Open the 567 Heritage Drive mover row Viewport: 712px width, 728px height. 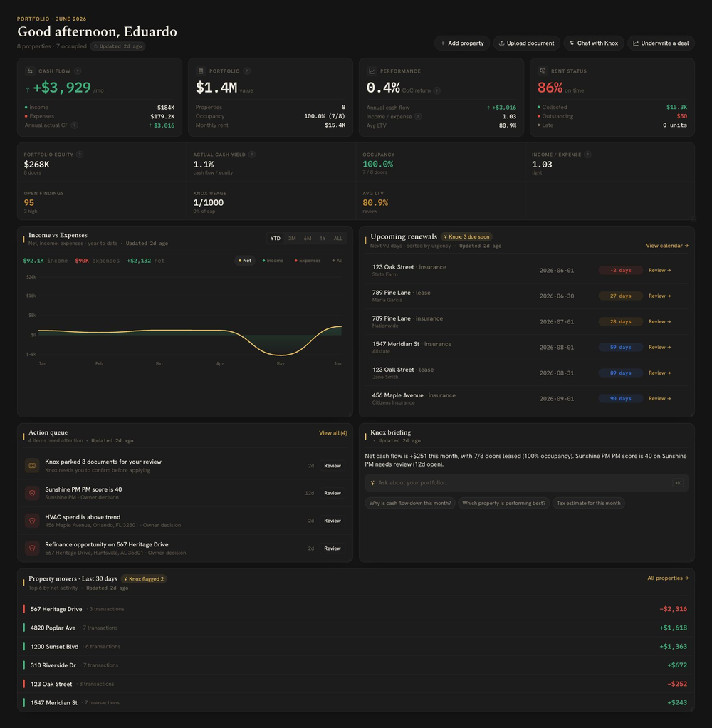[355, 609]
